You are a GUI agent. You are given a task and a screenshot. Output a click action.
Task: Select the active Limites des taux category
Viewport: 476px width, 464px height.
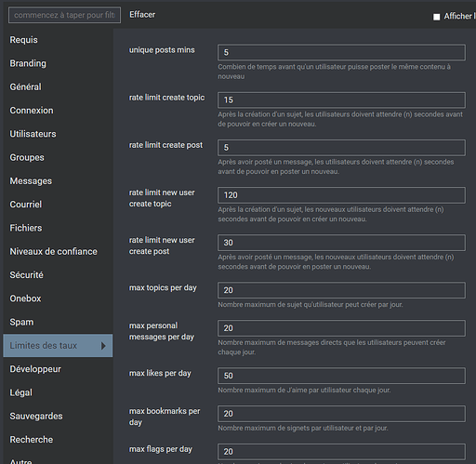point(58,346)
